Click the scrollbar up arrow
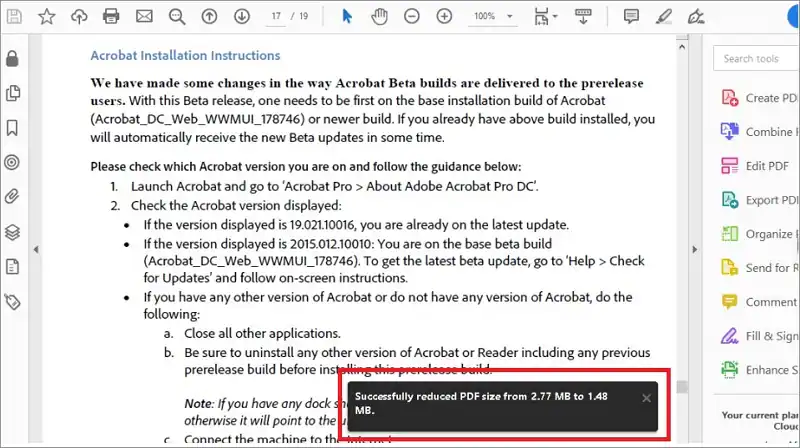 tap(682, 46)
